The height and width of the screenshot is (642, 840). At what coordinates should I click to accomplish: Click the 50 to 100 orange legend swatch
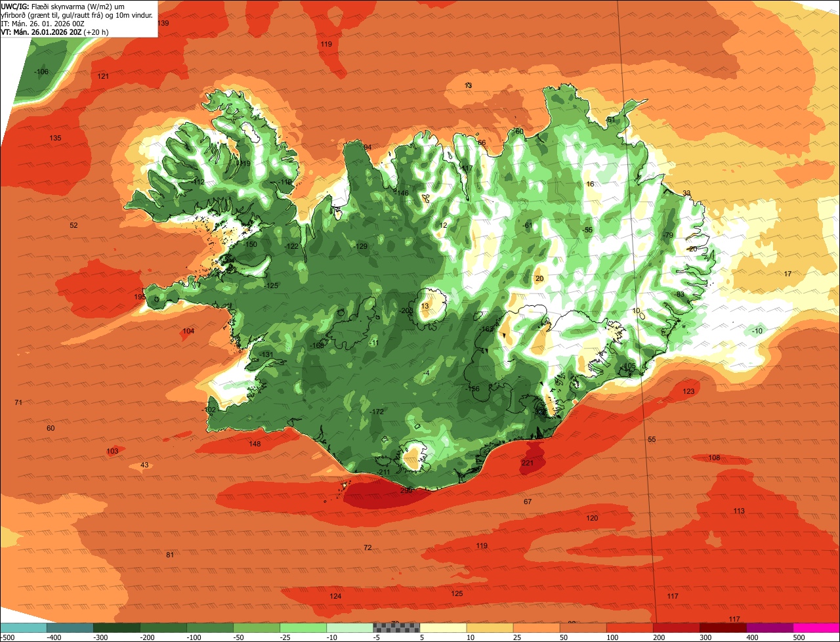(583, 628)
